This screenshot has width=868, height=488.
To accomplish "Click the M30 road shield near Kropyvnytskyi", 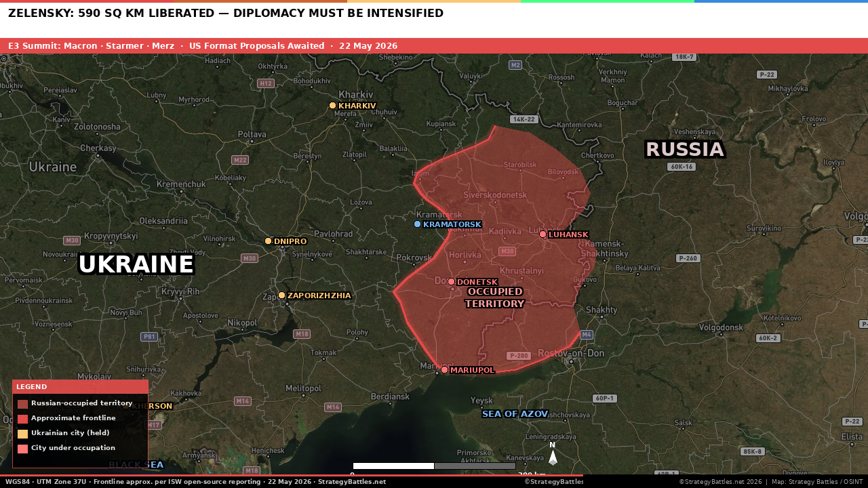I will tap(72, 241).
